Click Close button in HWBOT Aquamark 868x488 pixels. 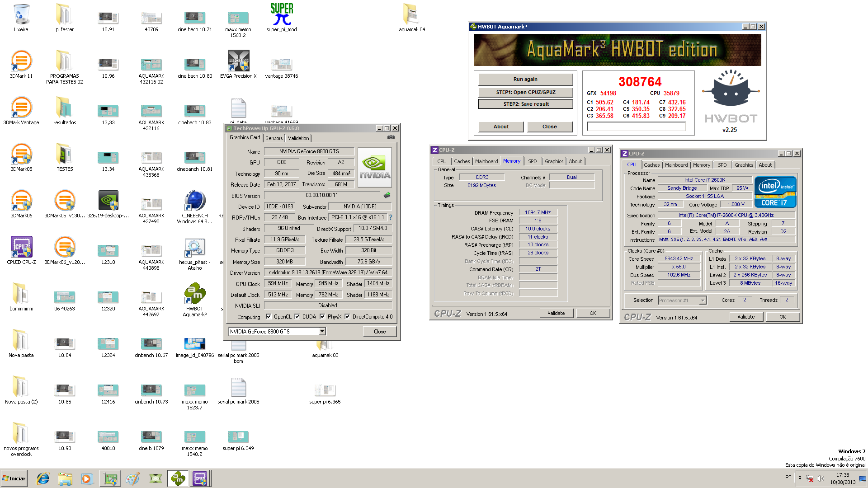[550, 127]
